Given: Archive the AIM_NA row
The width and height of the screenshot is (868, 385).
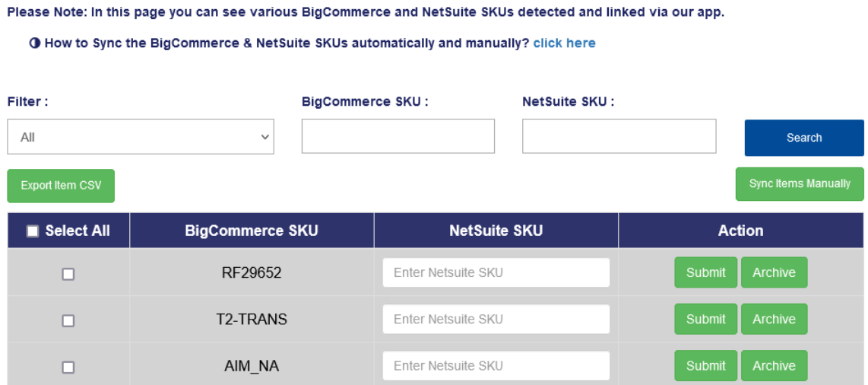Looking at the screenshot, I should coord(774,365).
